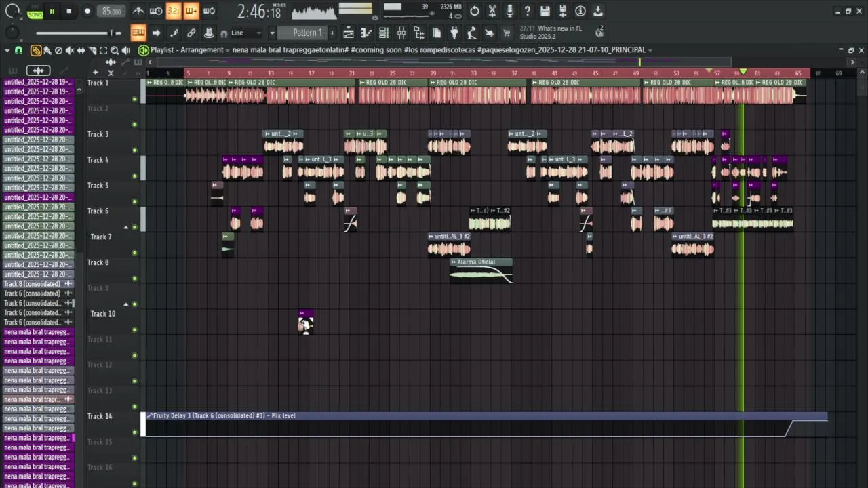Toggle the playlist snap magnet
The height and width of the screenshot is (488, 868).
tap(18, 50)
